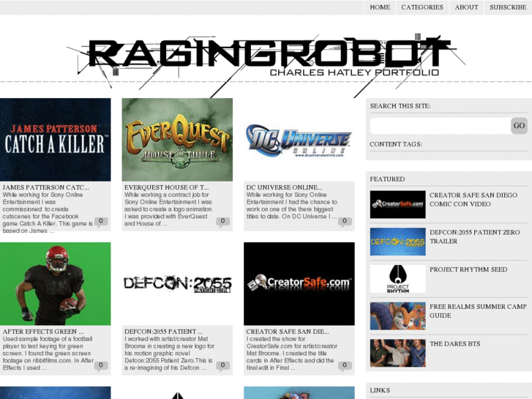The height and width of the screenshot is (399, 532).
Task: Click the comment bubble on Creator Safe post
Action: [x=345, y=366]
